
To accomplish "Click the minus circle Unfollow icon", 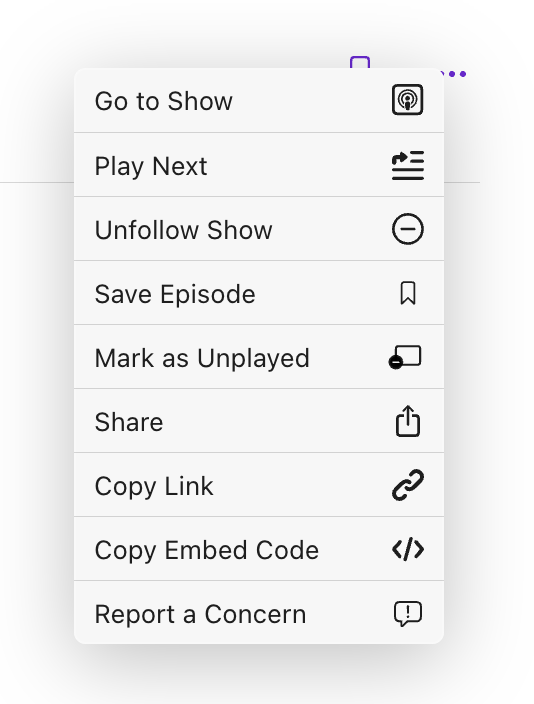I will 407,229.
